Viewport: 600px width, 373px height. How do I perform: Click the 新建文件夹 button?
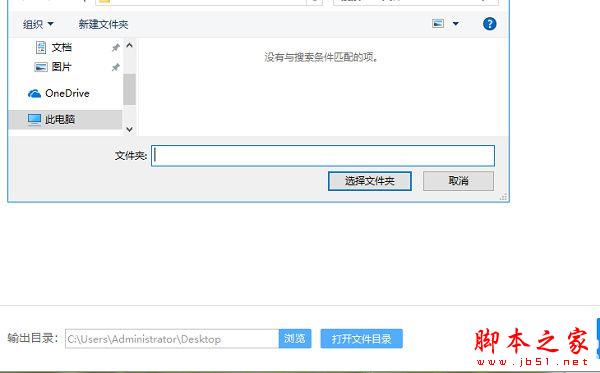click(103, 24)
